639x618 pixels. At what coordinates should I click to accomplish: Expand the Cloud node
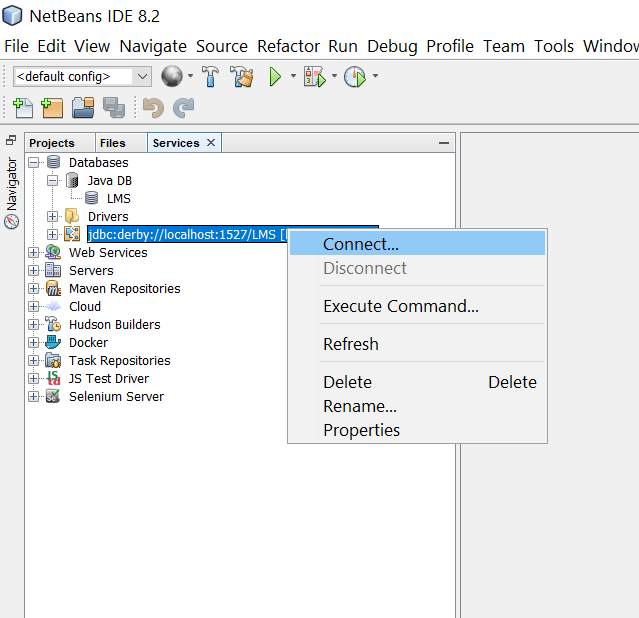click(x=34, y=306)
